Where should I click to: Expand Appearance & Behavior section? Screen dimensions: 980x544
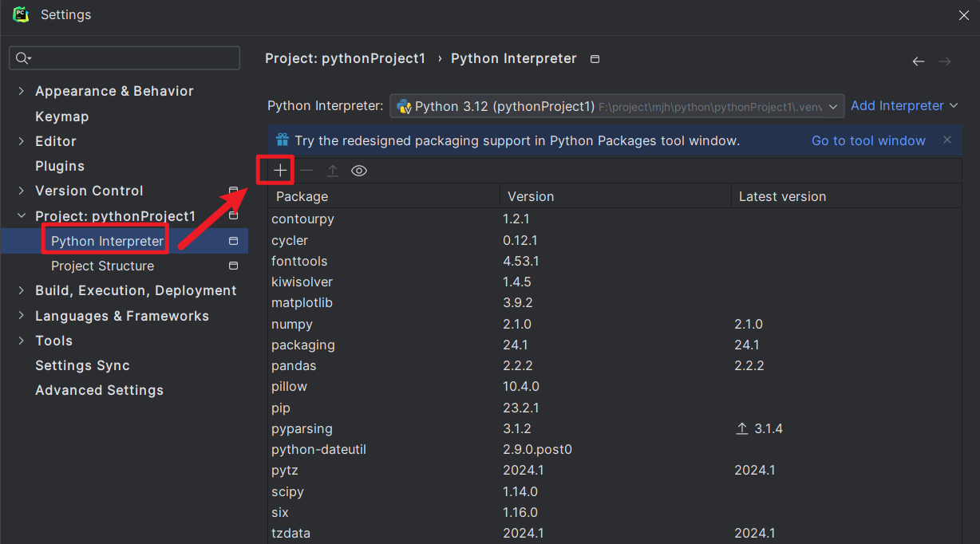(21, 91)
